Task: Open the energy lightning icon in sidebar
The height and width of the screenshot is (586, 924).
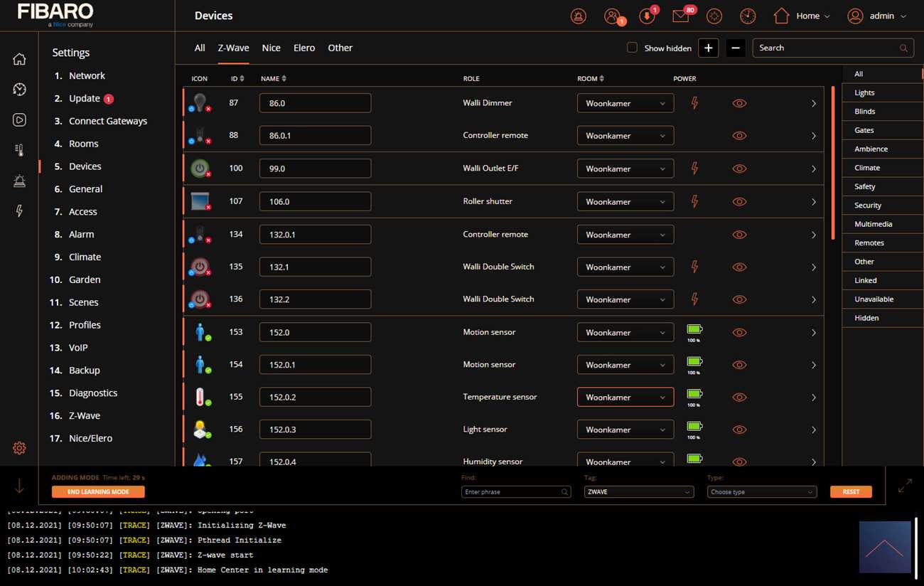Action: [x=19, y=211]
